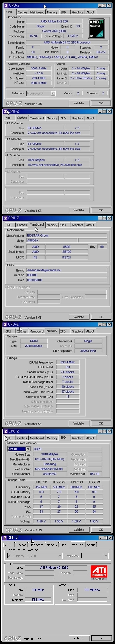Viewport: 115px width, 644px height.
Task: Click Validate in the Caches tab window
Action: tap(79, 210)
